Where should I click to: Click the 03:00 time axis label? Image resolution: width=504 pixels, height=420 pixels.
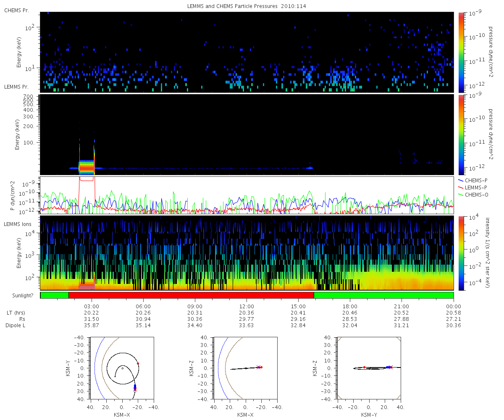[x=92, y=306]
